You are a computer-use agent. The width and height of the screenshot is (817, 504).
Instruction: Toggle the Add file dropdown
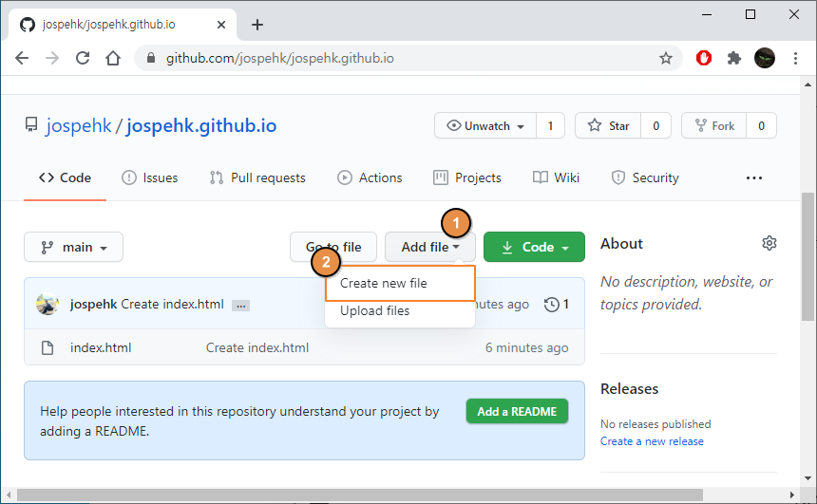coord(429,247)
